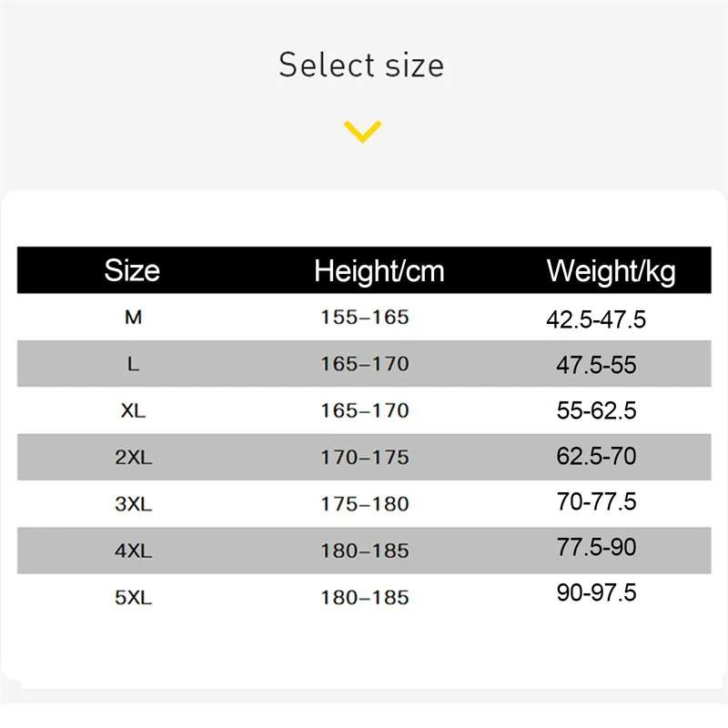Click the 77.5-90 weight value
Screen dimensions: 728x728
[596, 548]
